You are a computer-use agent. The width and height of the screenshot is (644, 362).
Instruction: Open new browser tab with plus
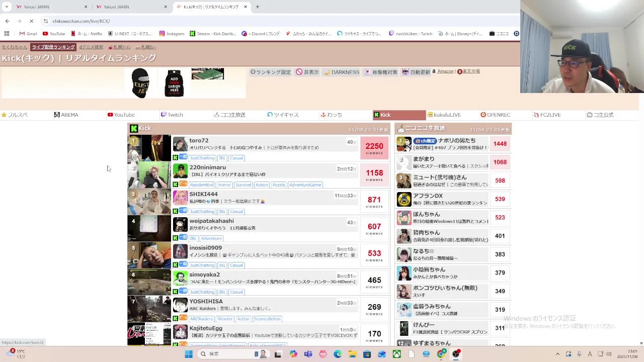(x=257, y=7)
